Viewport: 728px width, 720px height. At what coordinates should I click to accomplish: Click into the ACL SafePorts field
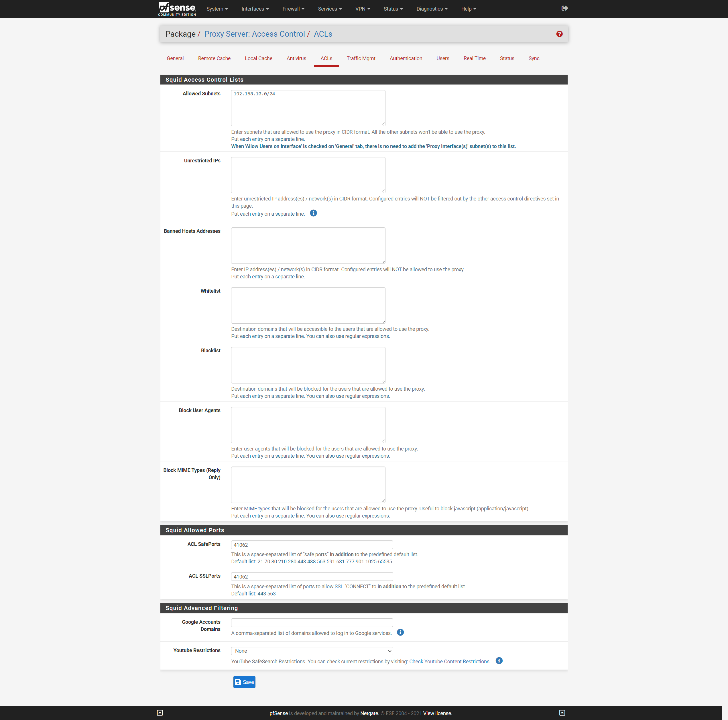coord(312,545)
